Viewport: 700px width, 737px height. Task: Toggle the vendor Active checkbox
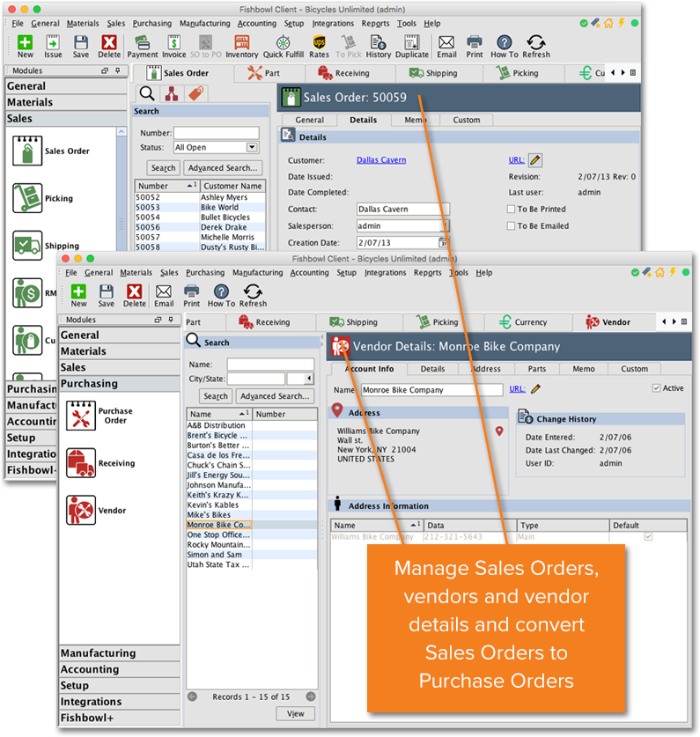(656, 388)
